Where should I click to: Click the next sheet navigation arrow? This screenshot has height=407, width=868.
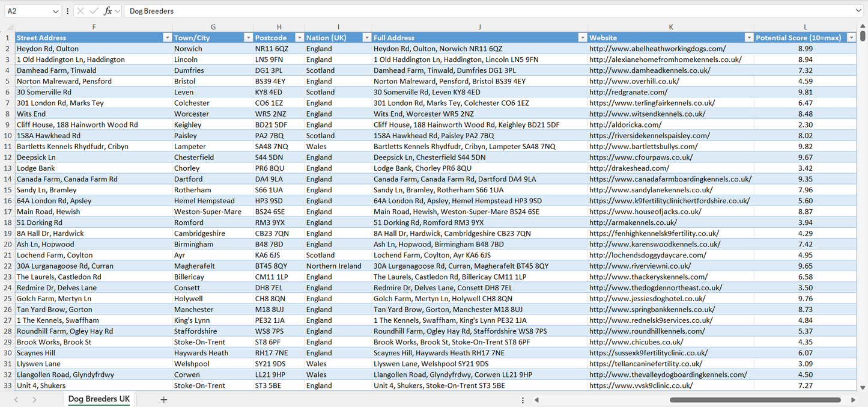[34, 400]
